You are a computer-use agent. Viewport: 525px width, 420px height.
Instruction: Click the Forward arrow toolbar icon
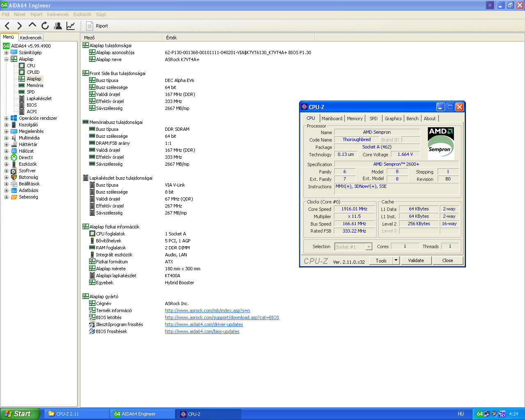coord(20,26)
